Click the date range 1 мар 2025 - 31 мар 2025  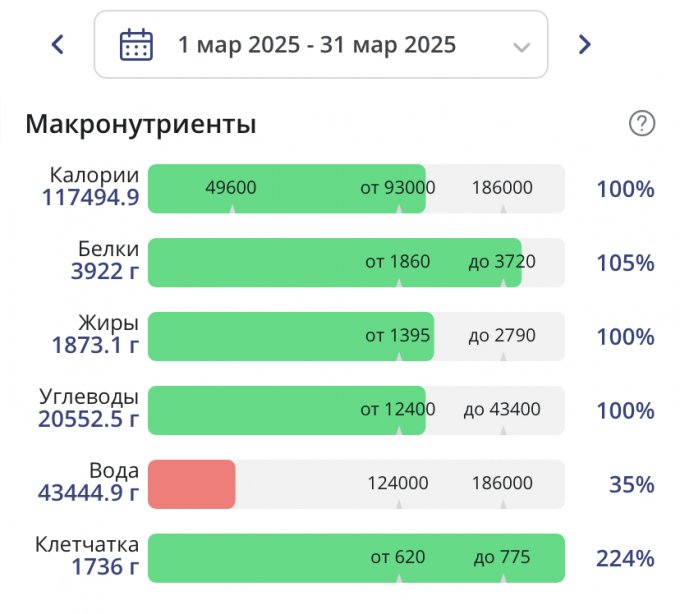click(x=316, y=45)
